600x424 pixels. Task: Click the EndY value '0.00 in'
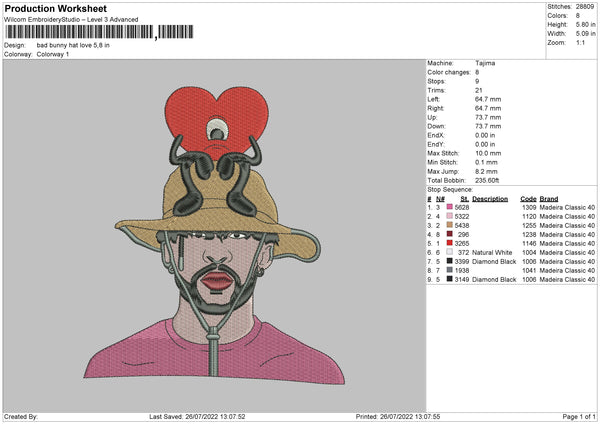click(x=485, y=144)
